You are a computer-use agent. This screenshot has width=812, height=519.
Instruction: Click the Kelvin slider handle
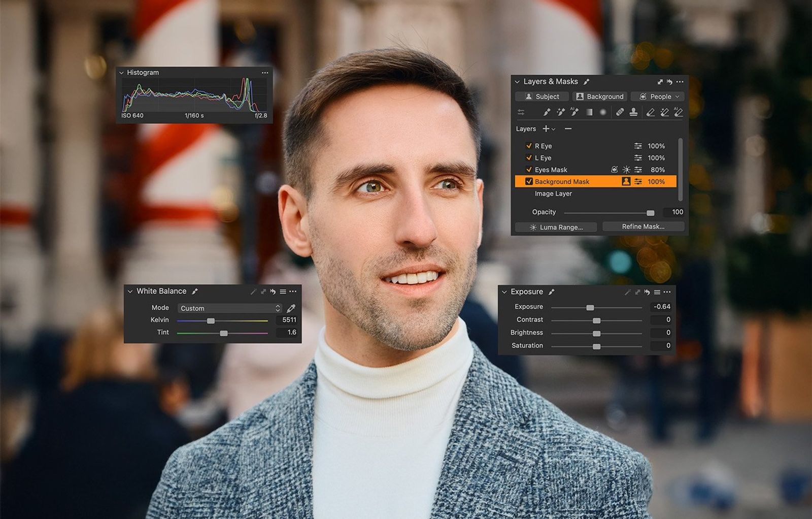click(x=211, y=321)
